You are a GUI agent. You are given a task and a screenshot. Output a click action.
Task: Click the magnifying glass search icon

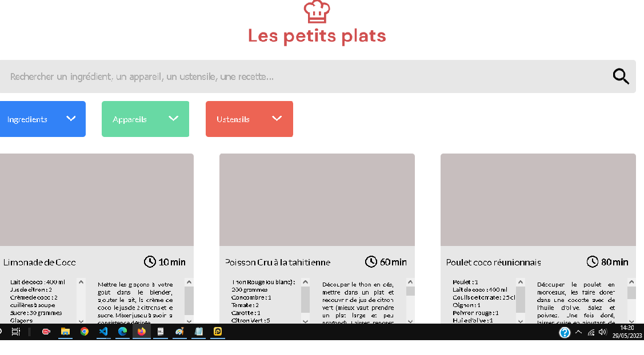(621, 76)
